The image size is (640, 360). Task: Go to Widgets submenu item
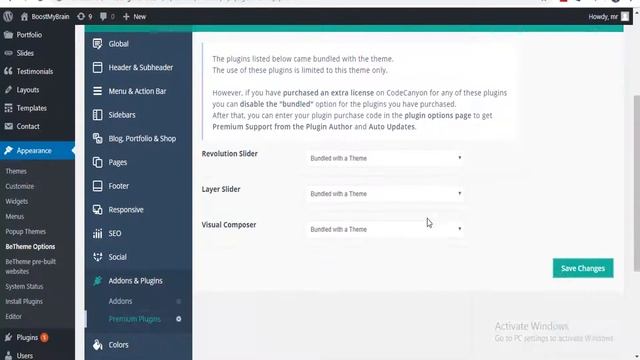point(17,201)
